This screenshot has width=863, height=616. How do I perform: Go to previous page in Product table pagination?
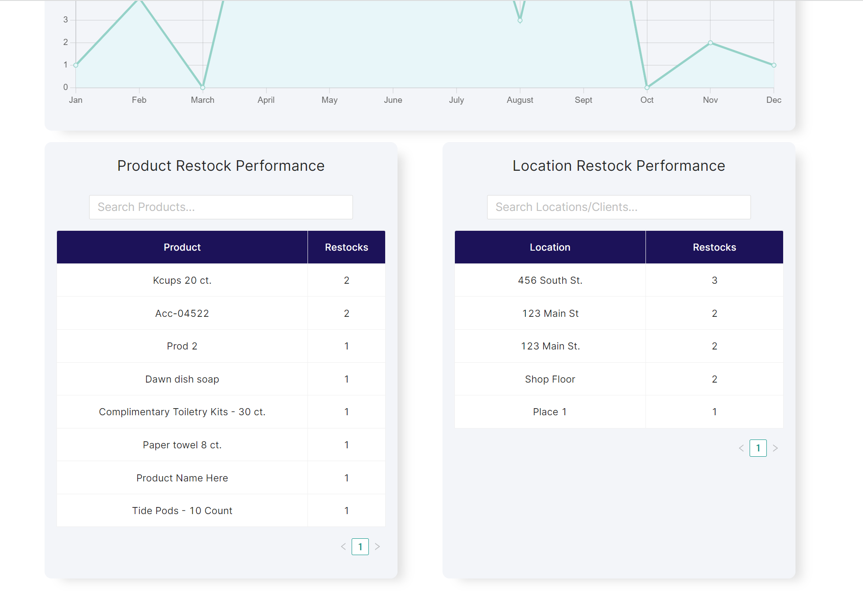pos(343,547)
